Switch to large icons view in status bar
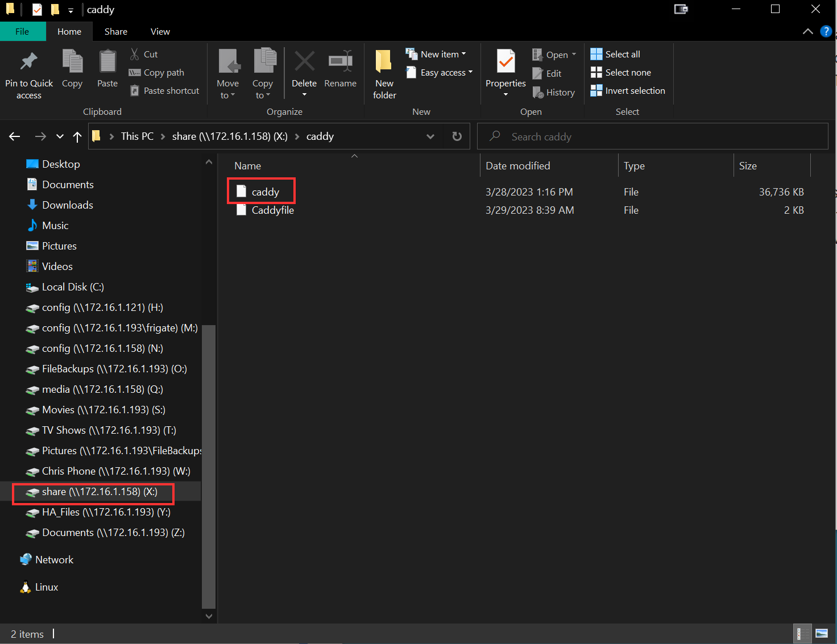The image size is (837, 644). coord(822,633)
